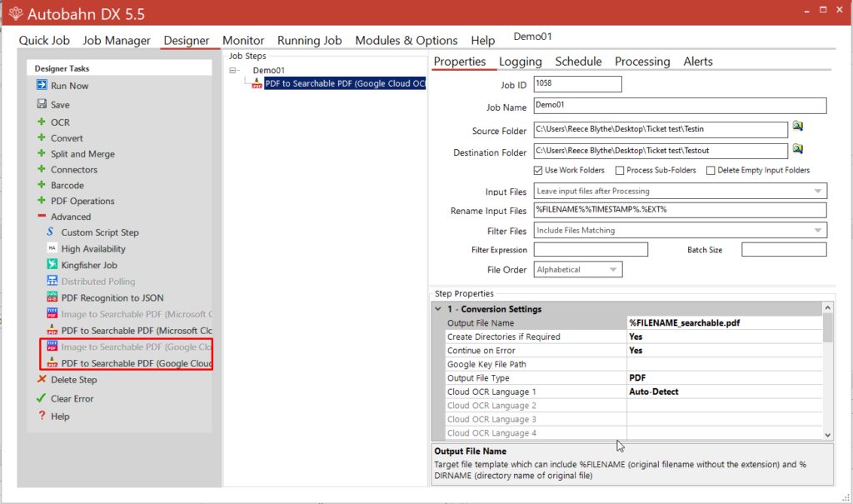Select the Properties tab
This screenshot has height=504, width=853.
(x=460, y=62)
